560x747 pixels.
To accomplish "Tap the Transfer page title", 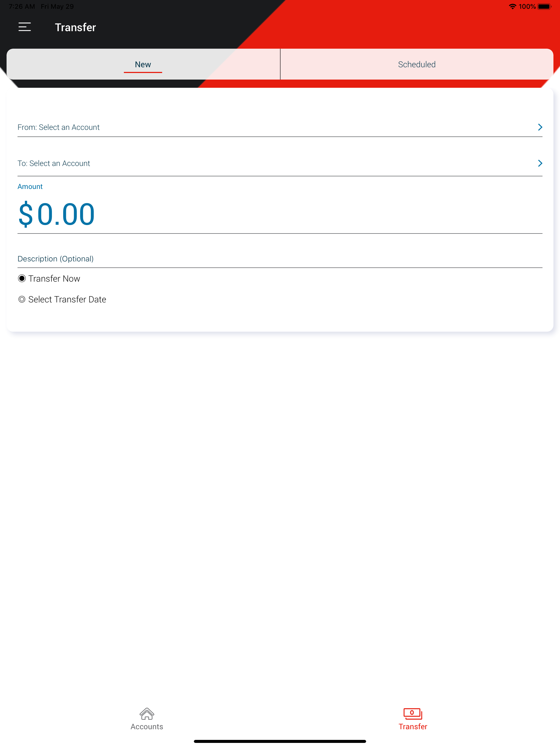I will (x=75, y=27).
